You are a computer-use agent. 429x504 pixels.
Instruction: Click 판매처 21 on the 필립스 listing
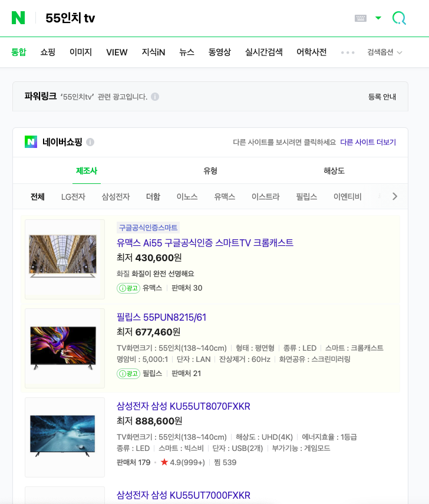[x=186, y=374]
